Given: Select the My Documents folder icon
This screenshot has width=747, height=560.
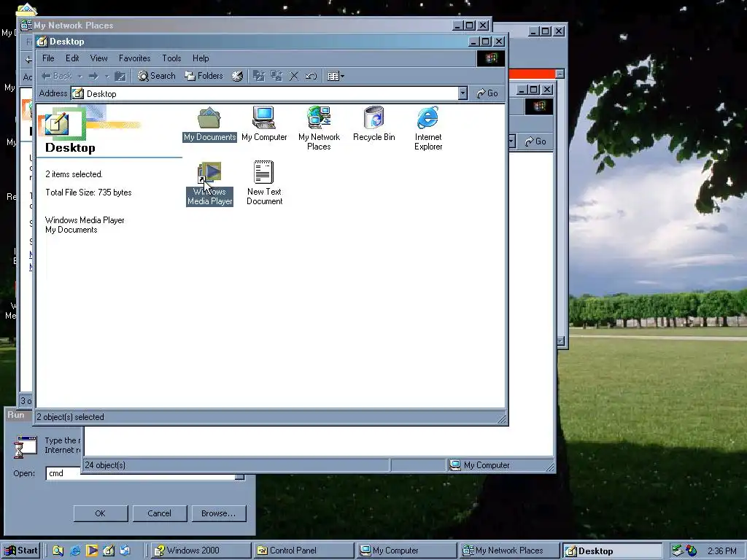Looking at the screenshot, I should coord(209,124).
